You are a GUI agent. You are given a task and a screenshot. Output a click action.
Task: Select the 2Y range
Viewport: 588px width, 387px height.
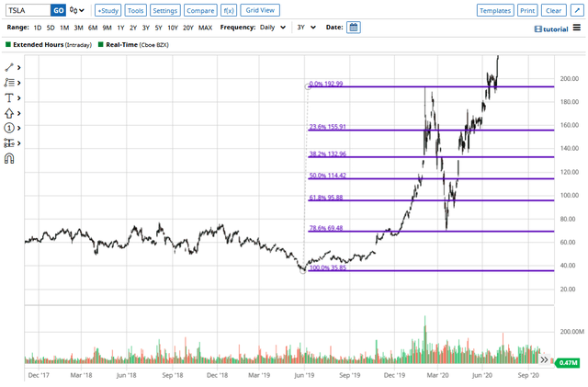tap(133, 28)
